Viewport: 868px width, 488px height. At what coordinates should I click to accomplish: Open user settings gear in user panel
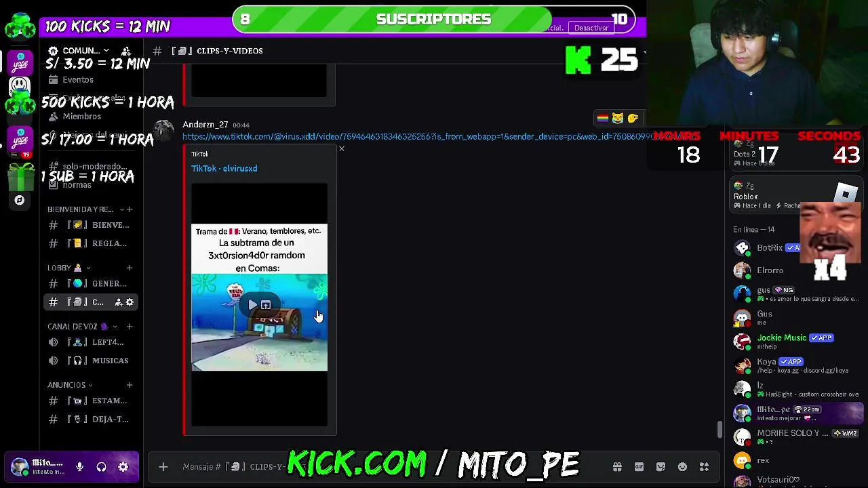point(123,467)
